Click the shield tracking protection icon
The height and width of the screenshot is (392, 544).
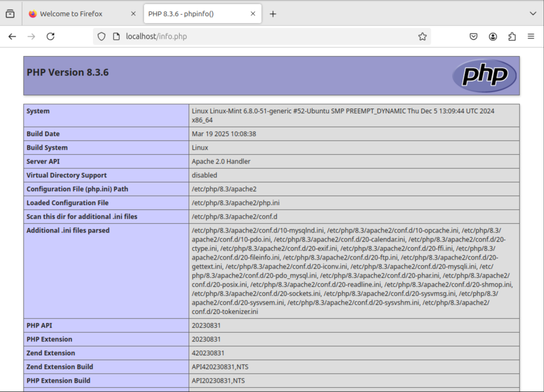[101, 36]
